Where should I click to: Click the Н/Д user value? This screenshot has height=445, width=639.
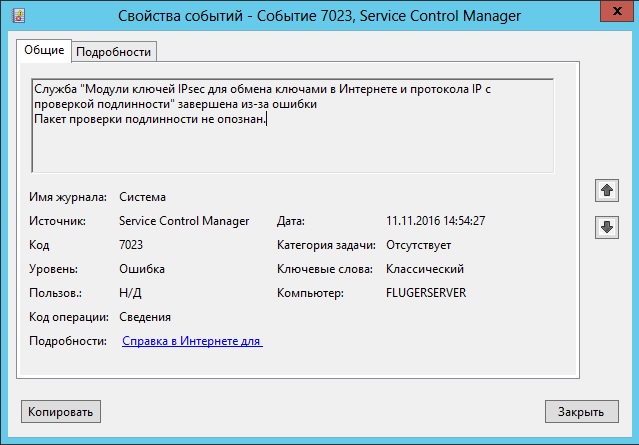129,293
